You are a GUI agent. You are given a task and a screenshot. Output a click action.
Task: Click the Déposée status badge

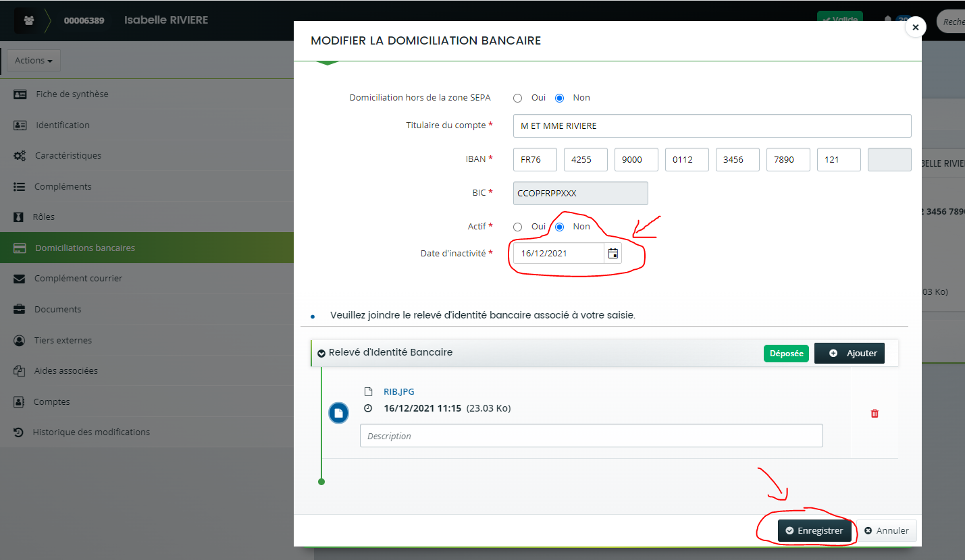[786, 353]
